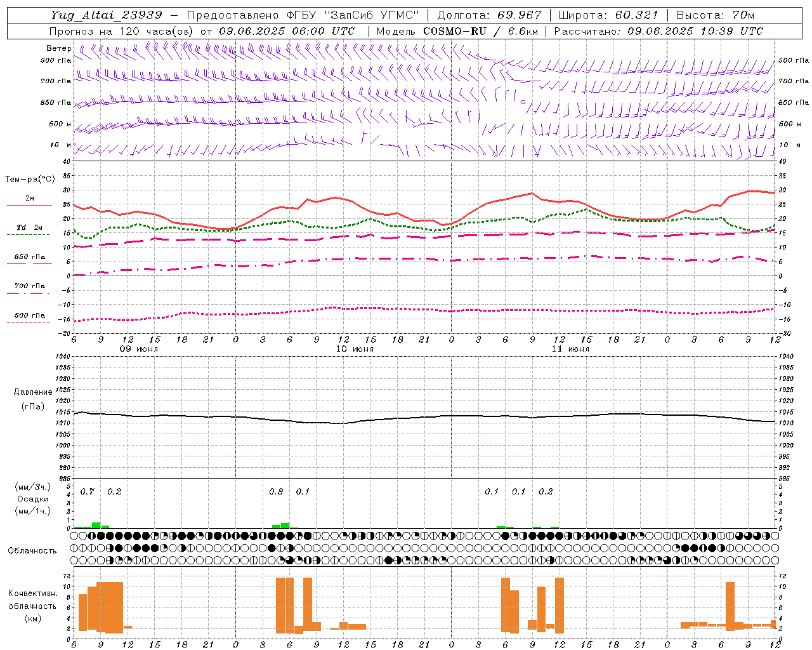812x650 pixels.
Task: Click the 850 гПа temperature legend label
Action: (30, 257)
